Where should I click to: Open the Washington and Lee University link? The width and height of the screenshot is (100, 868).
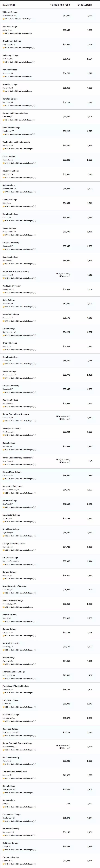click(16, 142)
